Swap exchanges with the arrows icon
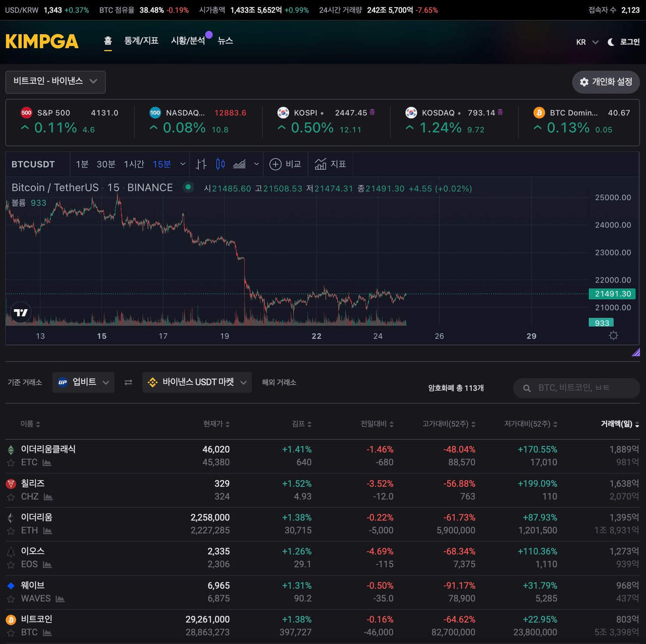The width and height of the screenshot is (646, 644). pos(128,382)
